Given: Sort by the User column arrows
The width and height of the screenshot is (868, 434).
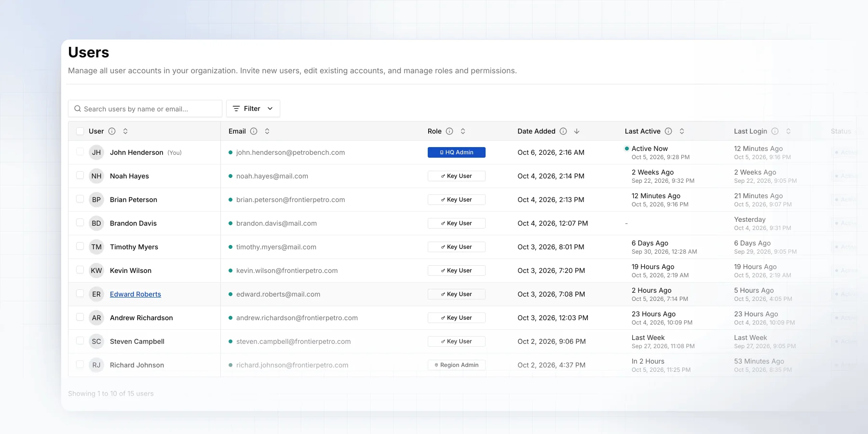Looking at the screenshot, I should [125, 131].
